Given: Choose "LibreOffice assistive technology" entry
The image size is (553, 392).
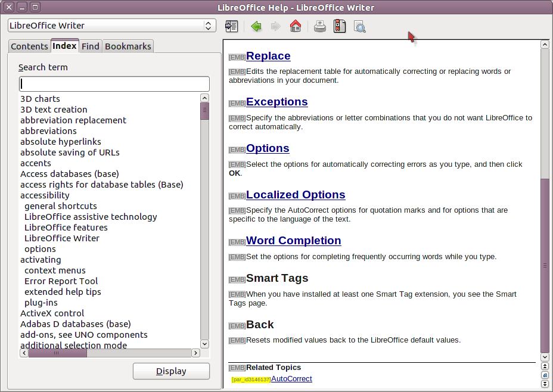Looking at the screenshot, I should pos(91,217).
